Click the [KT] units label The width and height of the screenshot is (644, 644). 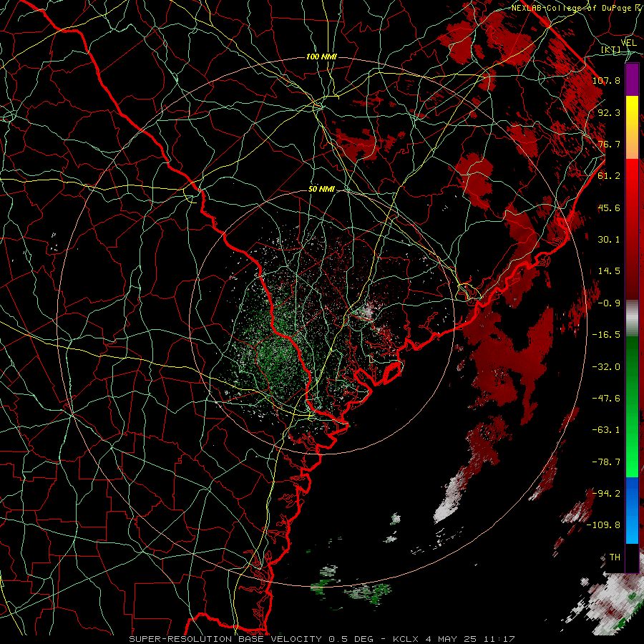[x=611, y=49]
